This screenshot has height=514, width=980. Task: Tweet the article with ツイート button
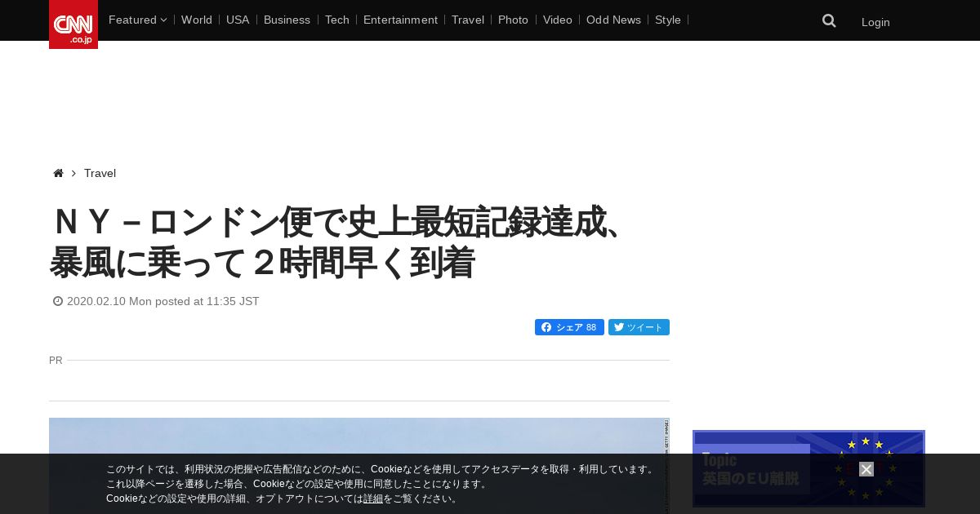tap(639, 327)
